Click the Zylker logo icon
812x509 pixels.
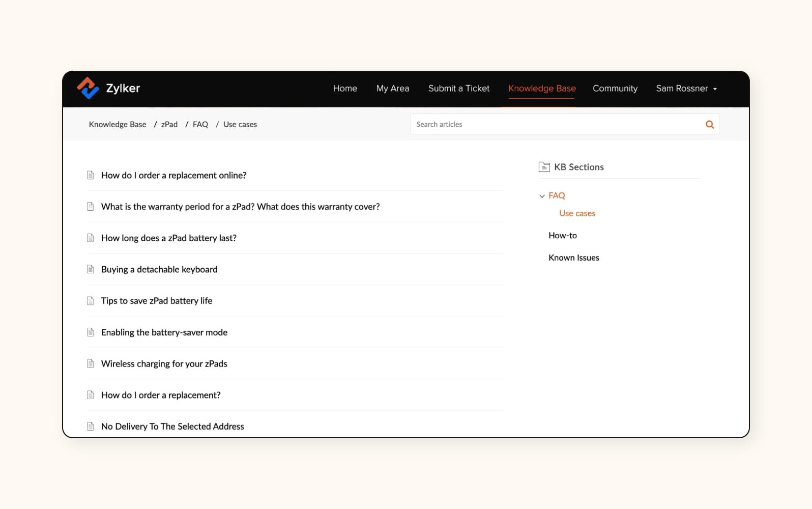click(88, 88)
